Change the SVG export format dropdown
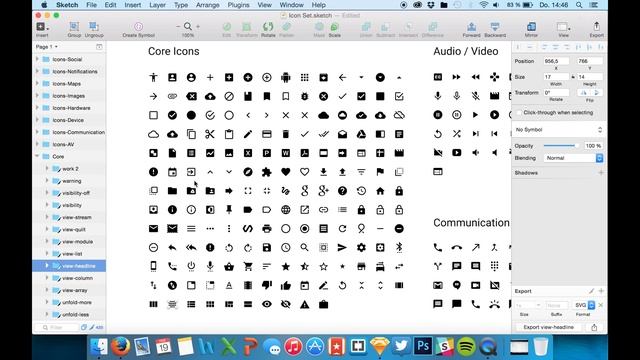This screenshot has width=640, height=360. [x=584, y=305]
